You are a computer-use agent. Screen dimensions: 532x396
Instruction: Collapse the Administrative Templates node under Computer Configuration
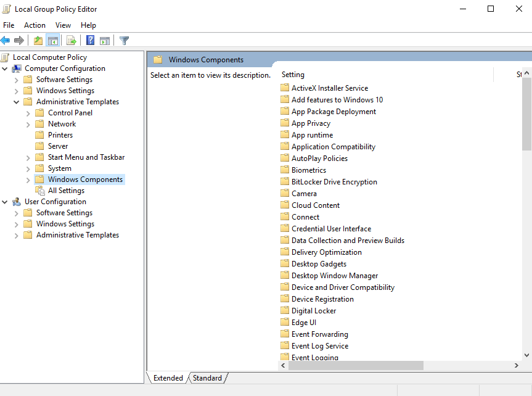click(17, 102)
